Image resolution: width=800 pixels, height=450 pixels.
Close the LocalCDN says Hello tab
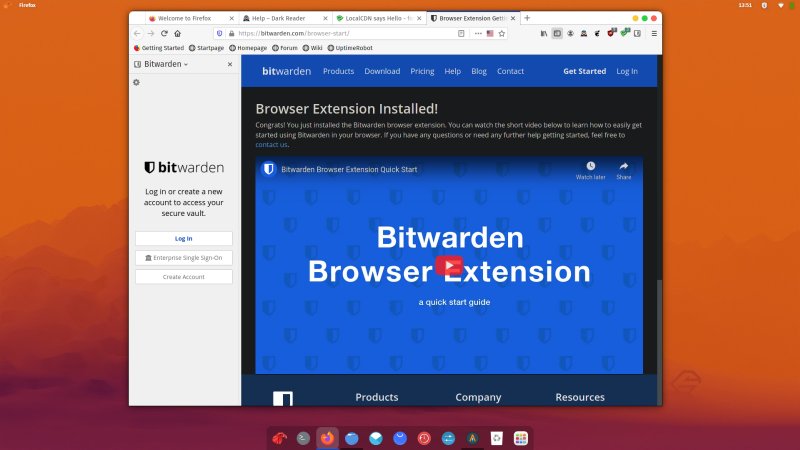(x=419, y=18)
